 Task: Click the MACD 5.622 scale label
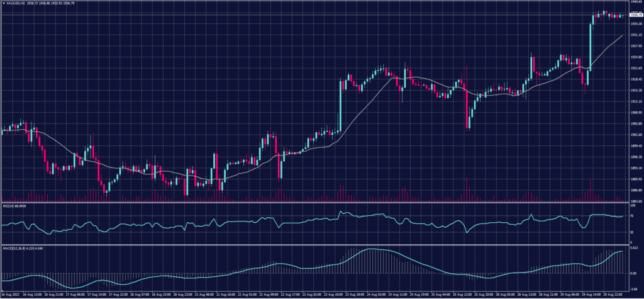pyautogui.click(x=634, y=249)
